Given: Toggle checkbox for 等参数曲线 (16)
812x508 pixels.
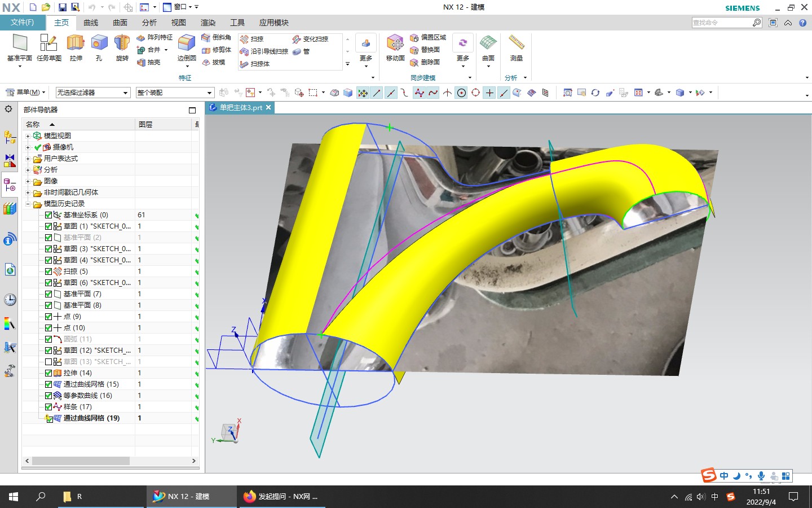Looking at the screenshot, I should pos(48,396).
